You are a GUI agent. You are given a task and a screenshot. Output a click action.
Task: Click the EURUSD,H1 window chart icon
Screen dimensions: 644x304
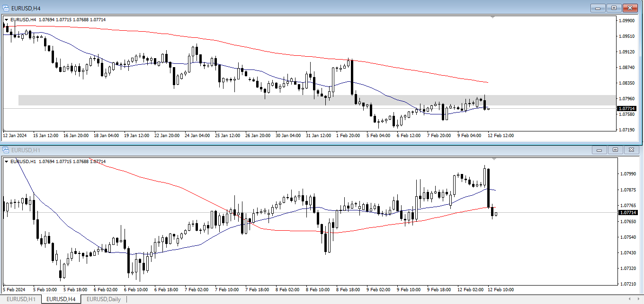(x=6, y=150)
